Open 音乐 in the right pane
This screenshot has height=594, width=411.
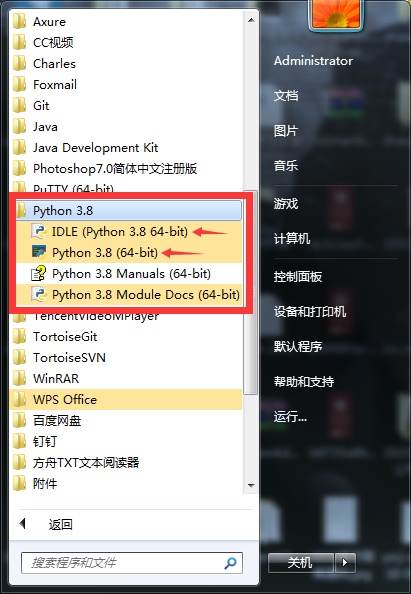(x=286, y=166)
